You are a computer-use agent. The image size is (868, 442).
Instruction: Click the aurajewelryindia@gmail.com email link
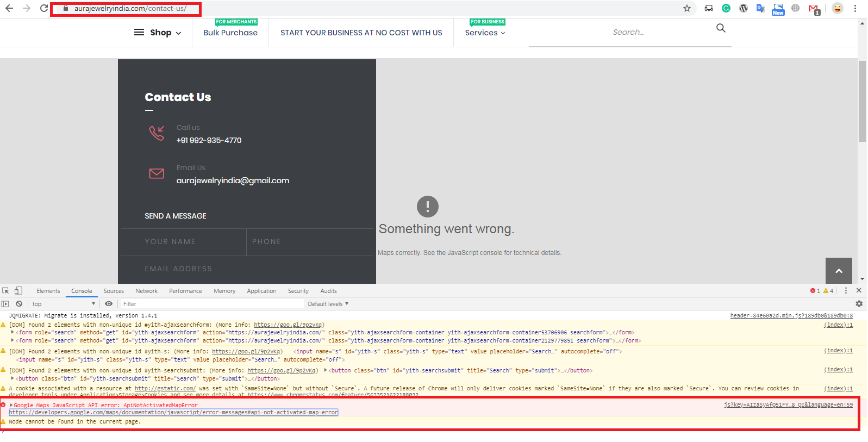pyautogui.click(x=233, y=180)
